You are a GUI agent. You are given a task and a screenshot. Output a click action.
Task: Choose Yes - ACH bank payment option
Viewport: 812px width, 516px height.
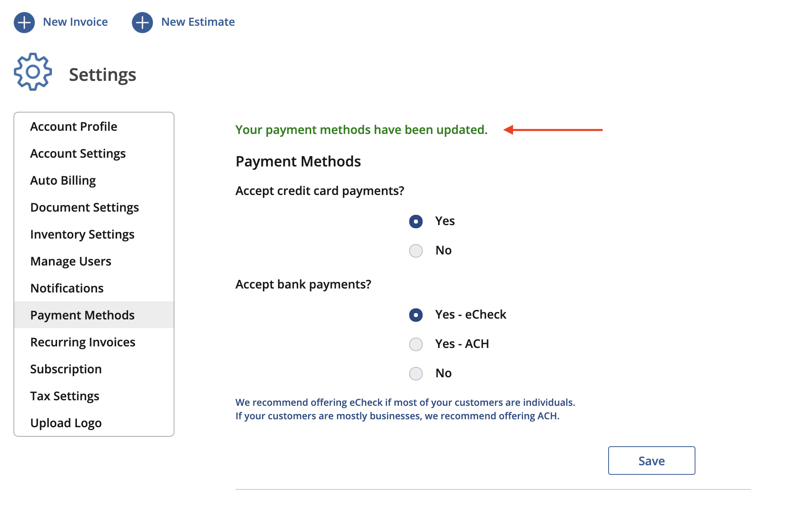pos(416,344)
